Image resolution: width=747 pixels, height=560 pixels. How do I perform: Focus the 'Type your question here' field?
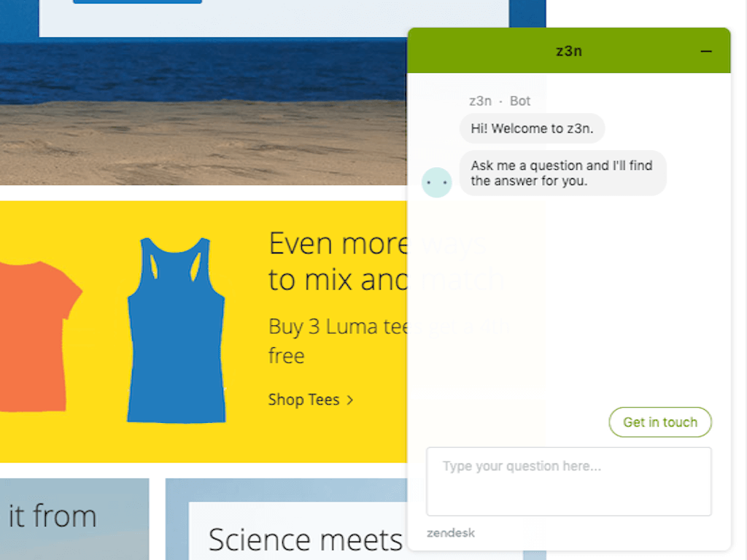569,481
